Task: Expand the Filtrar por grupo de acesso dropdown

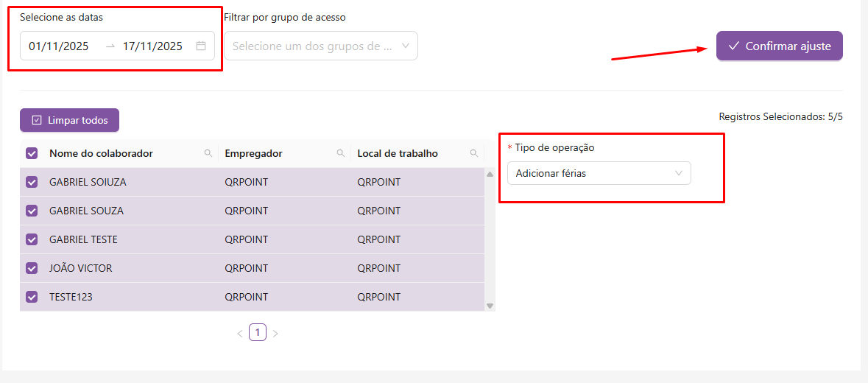Action: click(x=321, y=46)
